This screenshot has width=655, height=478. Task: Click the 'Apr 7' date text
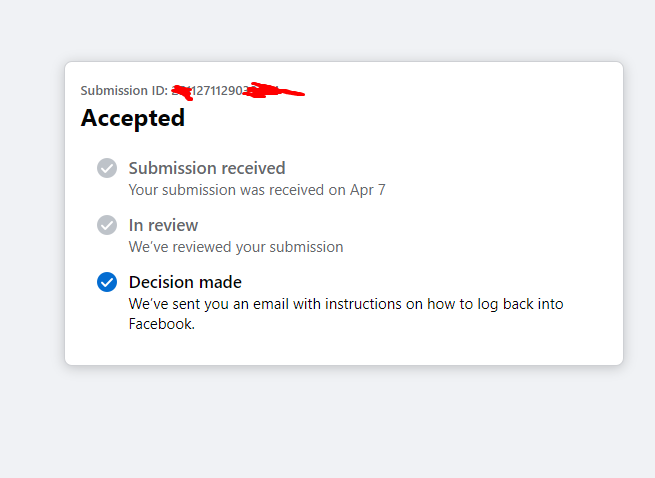(x=368, y=190)
